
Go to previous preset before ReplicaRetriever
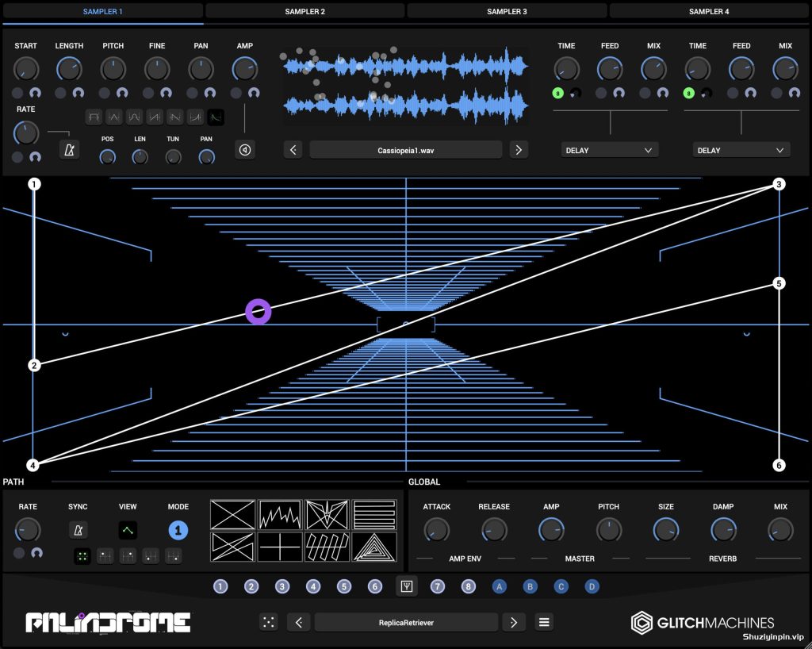pos(299,622)
